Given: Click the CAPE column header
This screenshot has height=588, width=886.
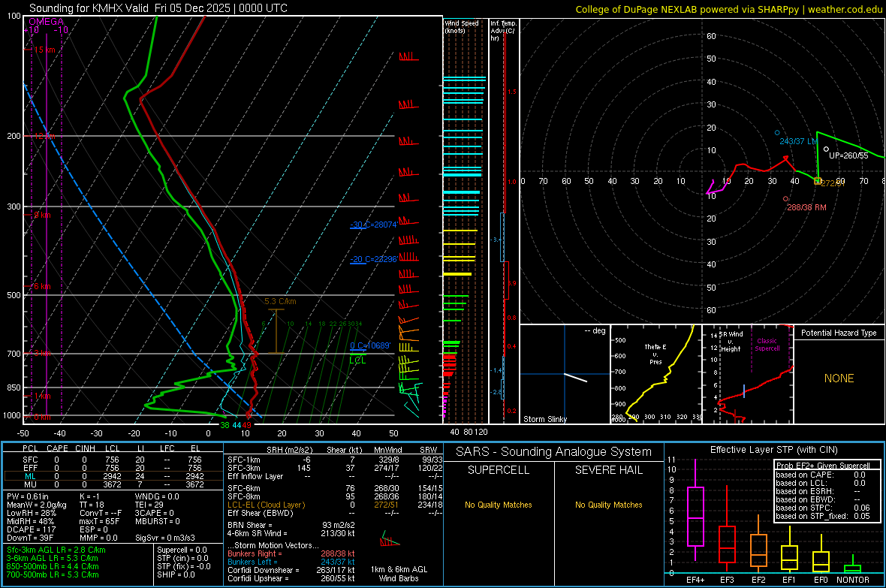Looking at the screenshot, I should [57, 448].
